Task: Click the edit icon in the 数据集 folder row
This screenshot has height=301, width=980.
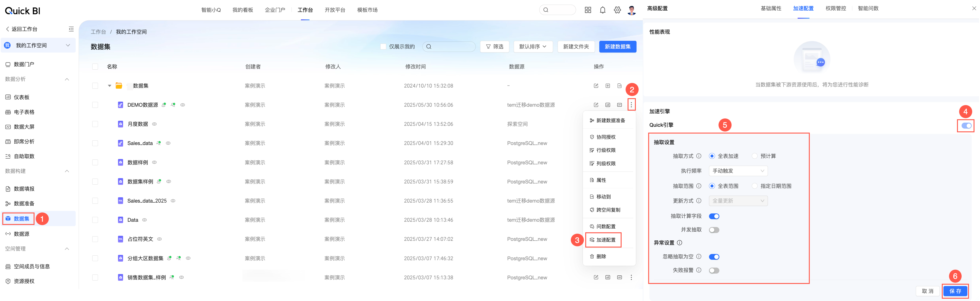Action: (x=596, y=86)
